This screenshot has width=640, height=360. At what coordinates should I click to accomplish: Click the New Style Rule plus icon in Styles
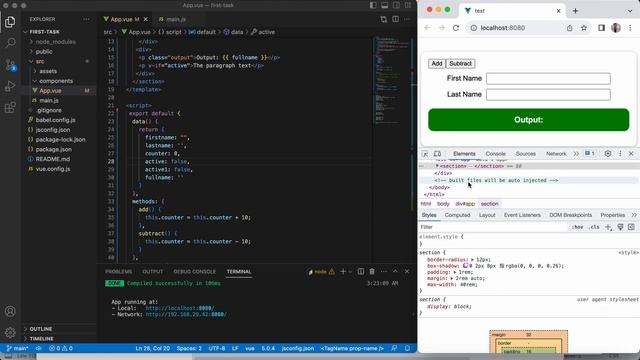[608, 227]
